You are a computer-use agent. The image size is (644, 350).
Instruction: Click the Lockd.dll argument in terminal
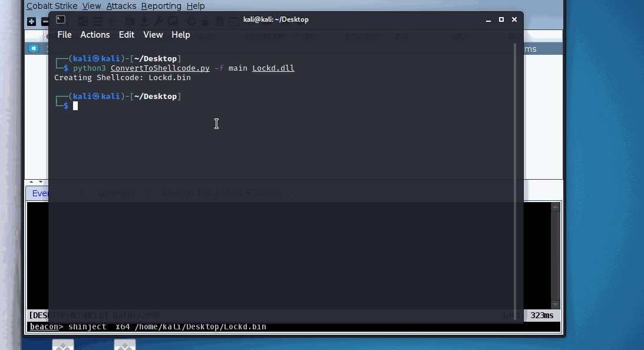tap(273, 68)
